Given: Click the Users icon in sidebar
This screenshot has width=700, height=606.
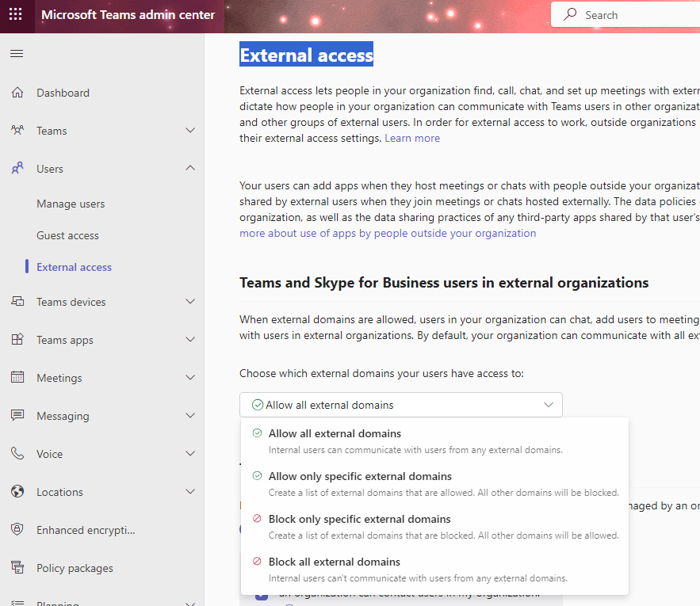Looking at the screenshot, I should (x=17, y=168).
